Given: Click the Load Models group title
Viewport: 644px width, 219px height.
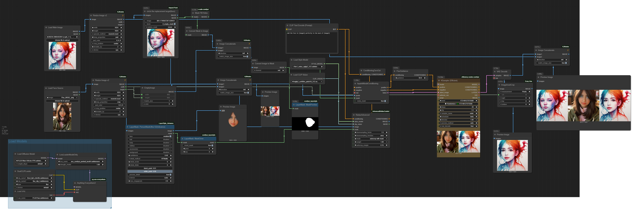Looking at the screenshot, I should point(18,141).
